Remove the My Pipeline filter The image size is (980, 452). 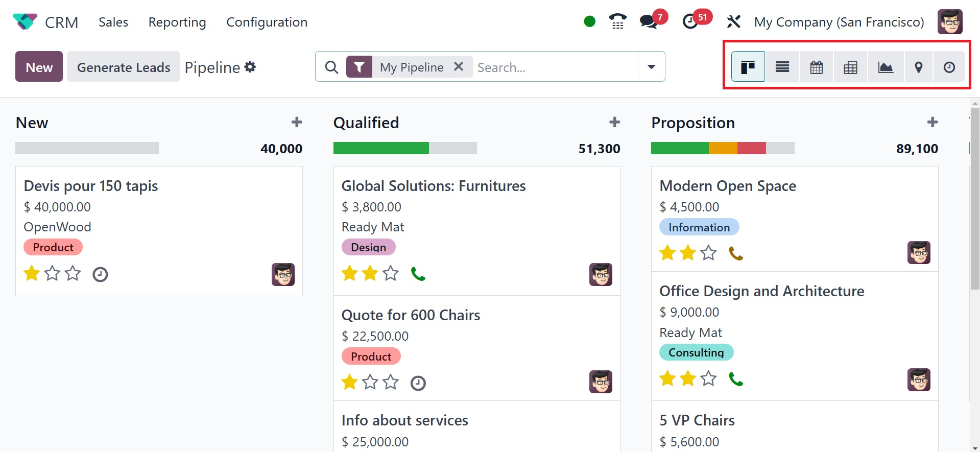click(459, 66)
